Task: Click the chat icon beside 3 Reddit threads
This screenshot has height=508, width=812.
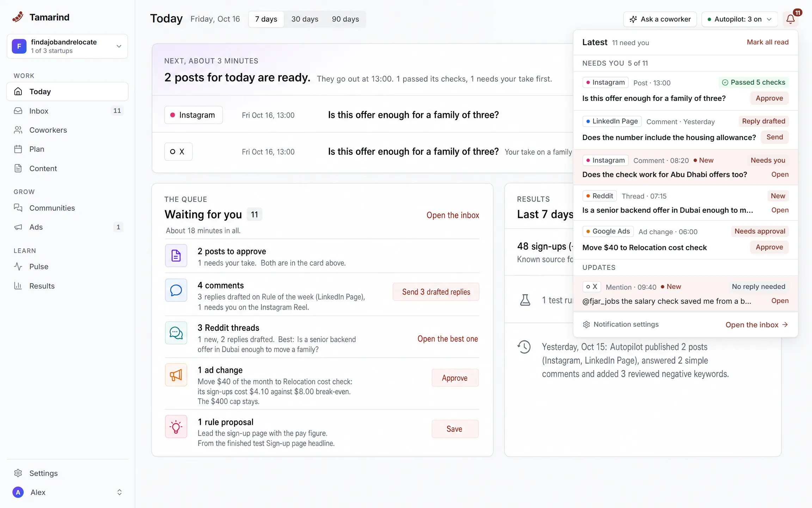Action: (176, 333)
